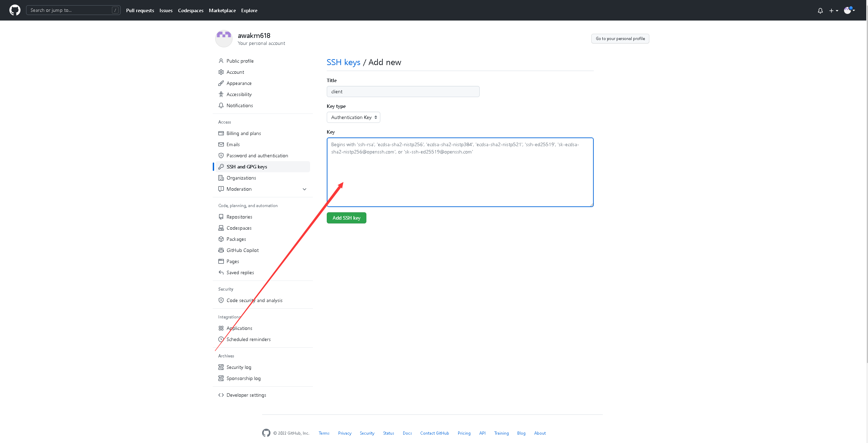
Task: Click the footer GitHub logo icon
Action: [x=266, y=433]
